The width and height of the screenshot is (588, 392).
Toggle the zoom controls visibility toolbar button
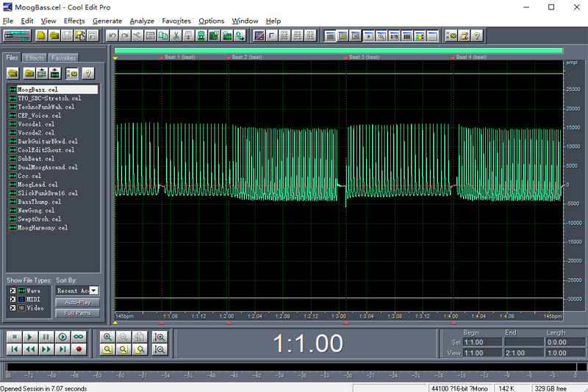pyautogui.click(x=381, y=35)
